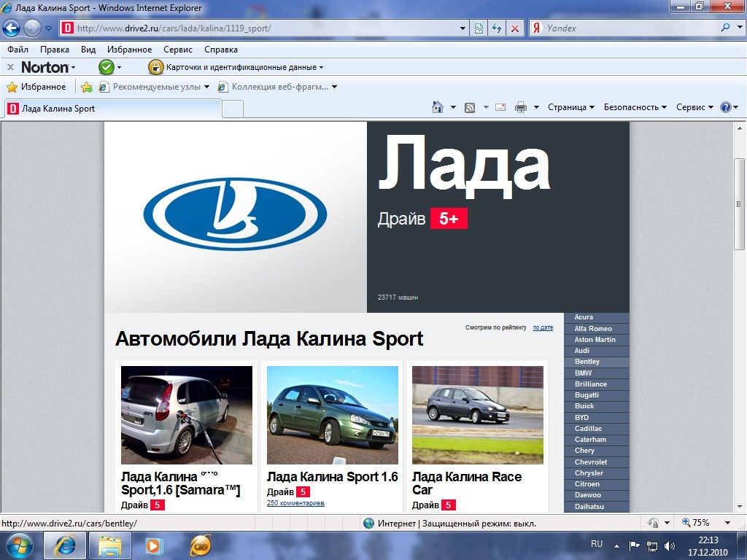Select the Лада Калина Sport tab

[x=113, y=109]
